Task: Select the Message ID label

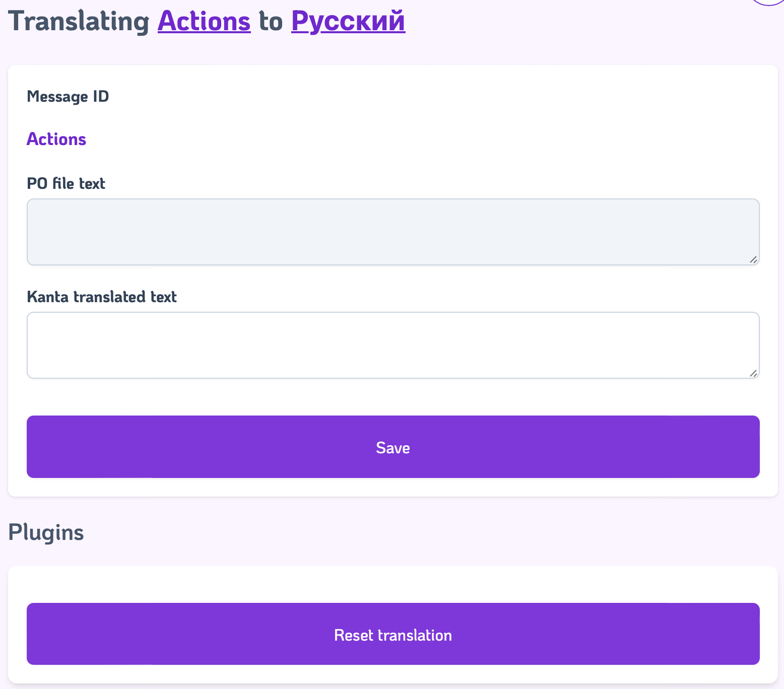Action: pos(68,96)
